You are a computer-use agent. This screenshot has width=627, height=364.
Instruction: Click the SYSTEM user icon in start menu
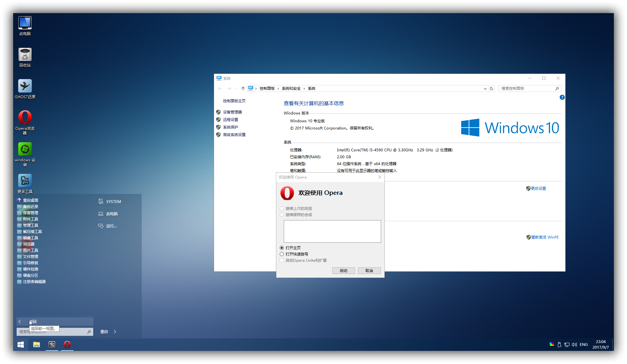pyautogui.click(x=101, y=201)
